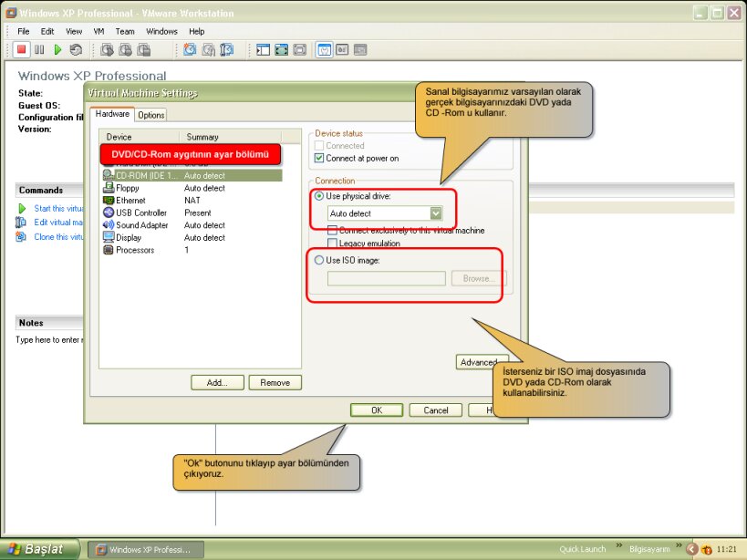Viewport: 747px width, 560px height.
Task: Click the red Power Off toolbar button
Action: [x=21, y=49]
